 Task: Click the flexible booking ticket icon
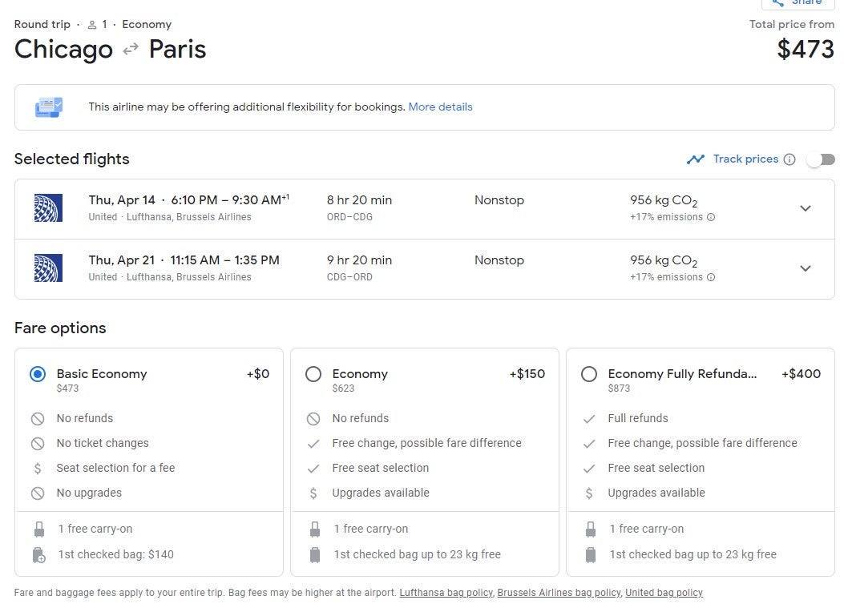pyautogui.click(x=48, y=107)
